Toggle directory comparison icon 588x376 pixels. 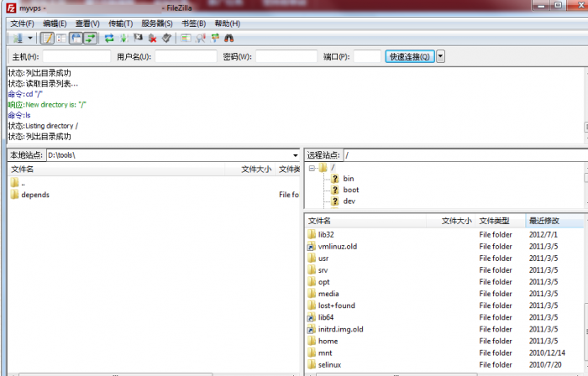point(201,39)
